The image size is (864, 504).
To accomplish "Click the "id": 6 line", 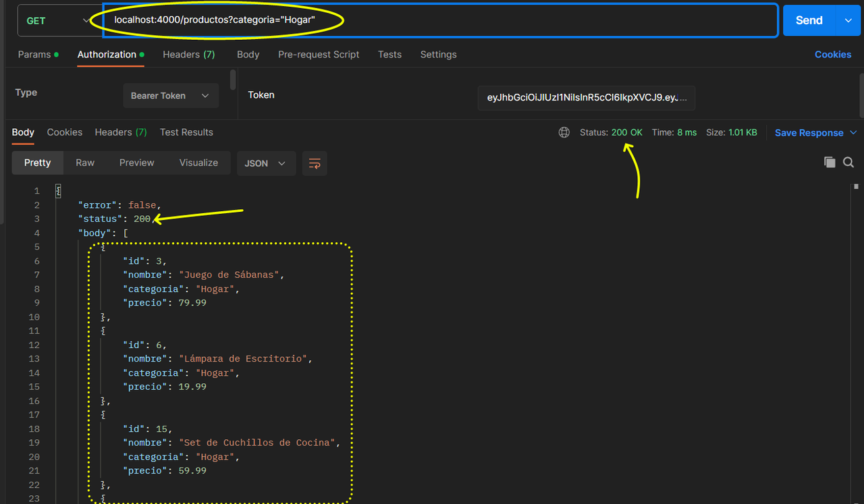I will (145, 345).
